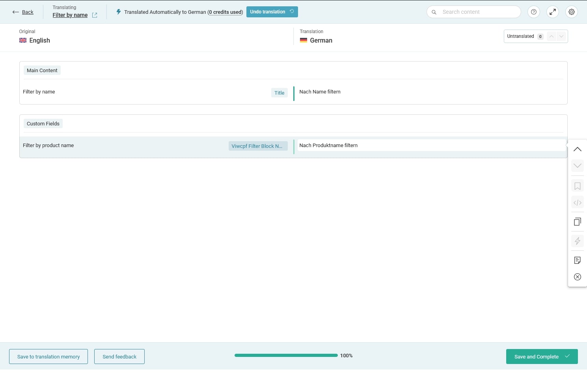The height and width of the screenshot is (392, 587).
Task: Toggle fullscreen expand icon
Action: click(553, 12)
